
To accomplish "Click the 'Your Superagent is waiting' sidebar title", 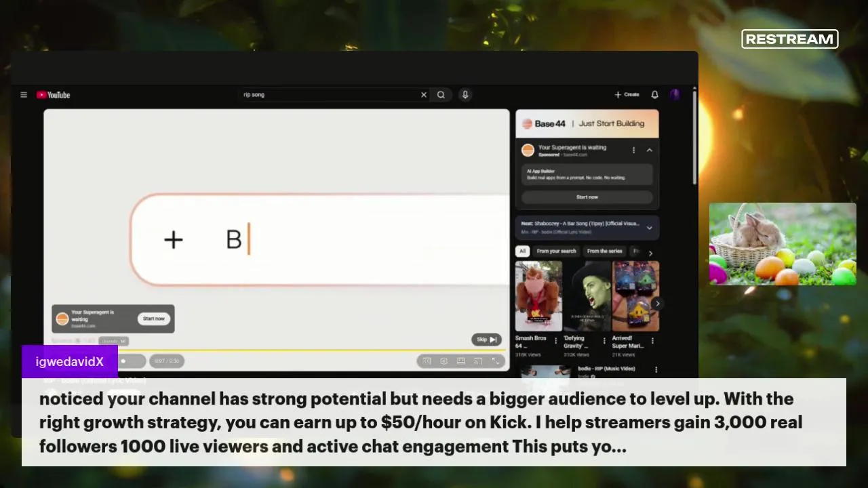I will click(x=572, y=147).
